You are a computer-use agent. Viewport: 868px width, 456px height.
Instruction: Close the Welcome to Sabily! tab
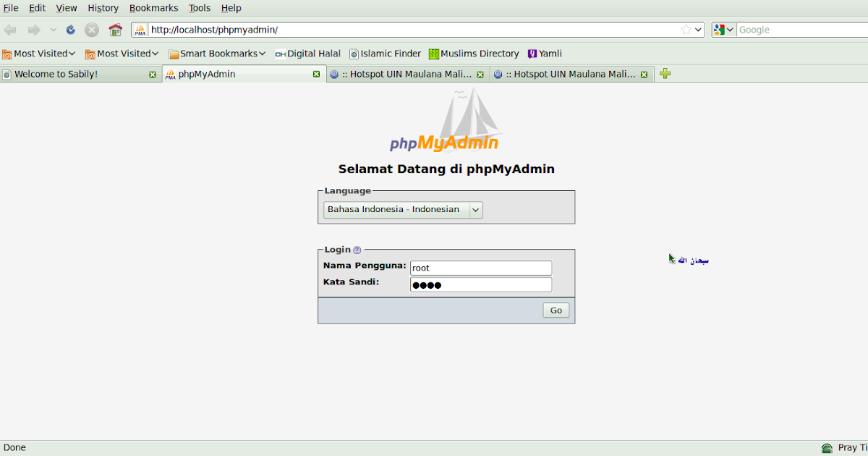[153, 75]
